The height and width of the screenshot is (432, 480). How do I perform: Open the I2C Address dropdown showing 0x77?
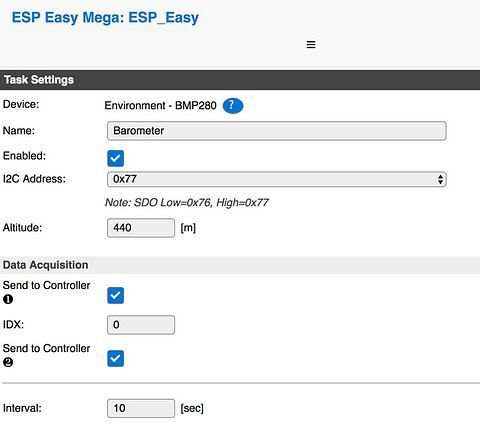[x=276, y=179]
